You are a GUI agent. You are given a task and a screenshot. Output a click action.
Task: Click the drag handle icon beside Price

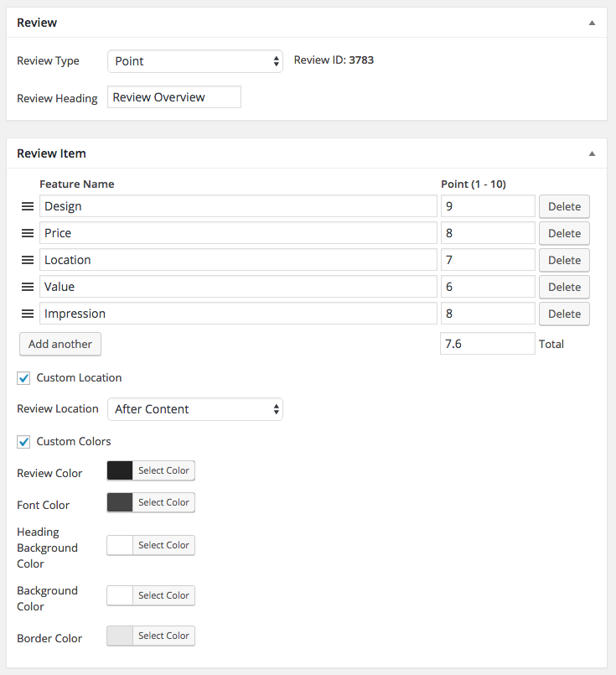(28, 233)
